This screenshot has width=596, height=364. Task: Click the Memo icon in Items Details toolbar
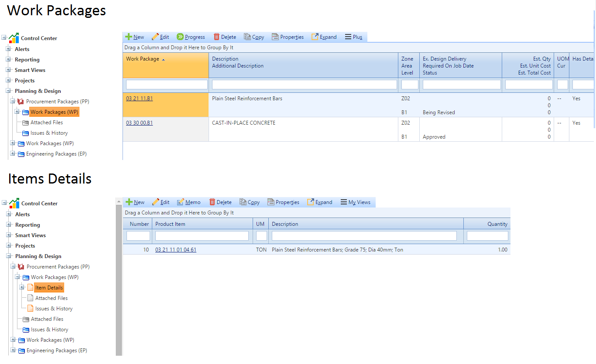click(180, 202)
